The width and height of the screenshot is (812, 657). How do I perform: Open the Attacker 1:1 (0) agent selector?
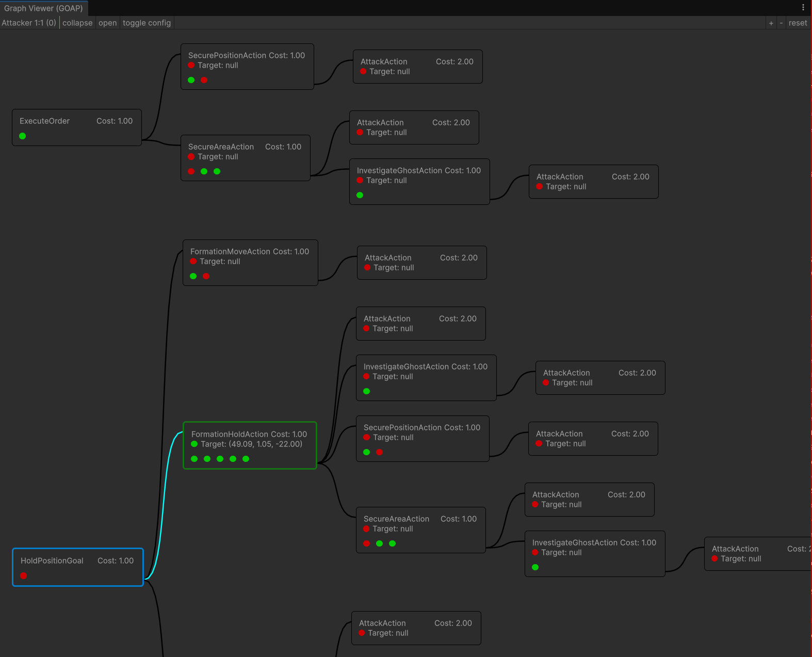tap(29, 23)
